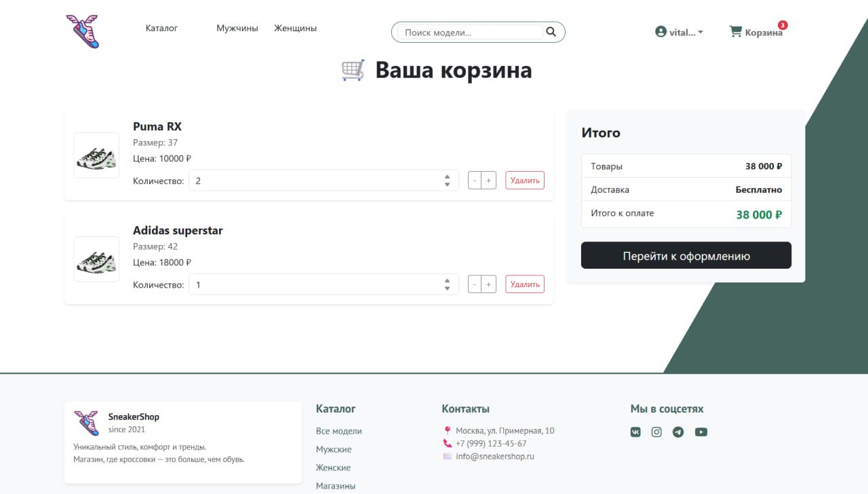The height and width of the screenshot is (494, 868).
Task: Click the user account avatar icon
Action: pyautogui.click(x=660, y=32)
